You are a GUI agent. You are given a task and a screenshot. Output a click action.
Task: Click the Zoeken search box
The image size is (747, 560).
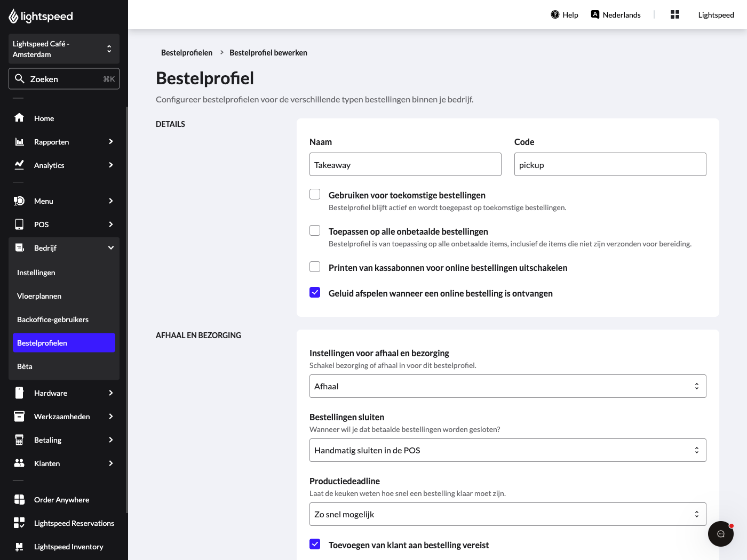click(x=64, y=79)
